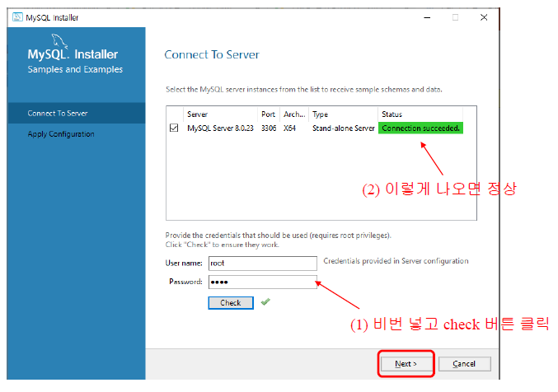Click the Cancel button
This screenshot has height=392, width=558.
coord(464,363)
